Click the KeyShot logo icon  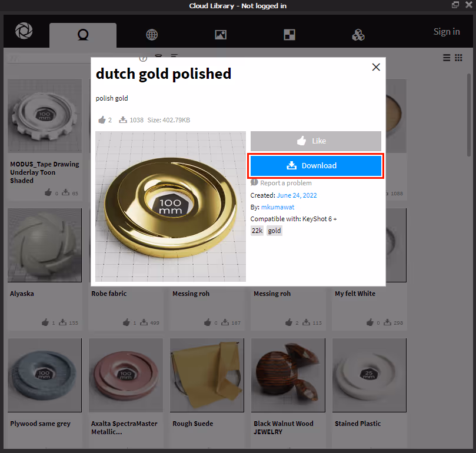(23, 31)
